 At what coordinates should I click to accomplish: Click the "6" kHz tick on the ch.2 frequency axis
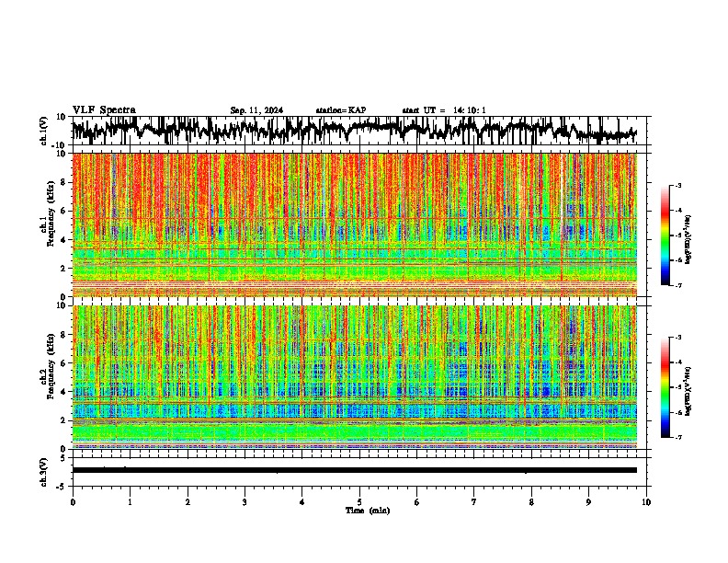click(x=63, y=363)
